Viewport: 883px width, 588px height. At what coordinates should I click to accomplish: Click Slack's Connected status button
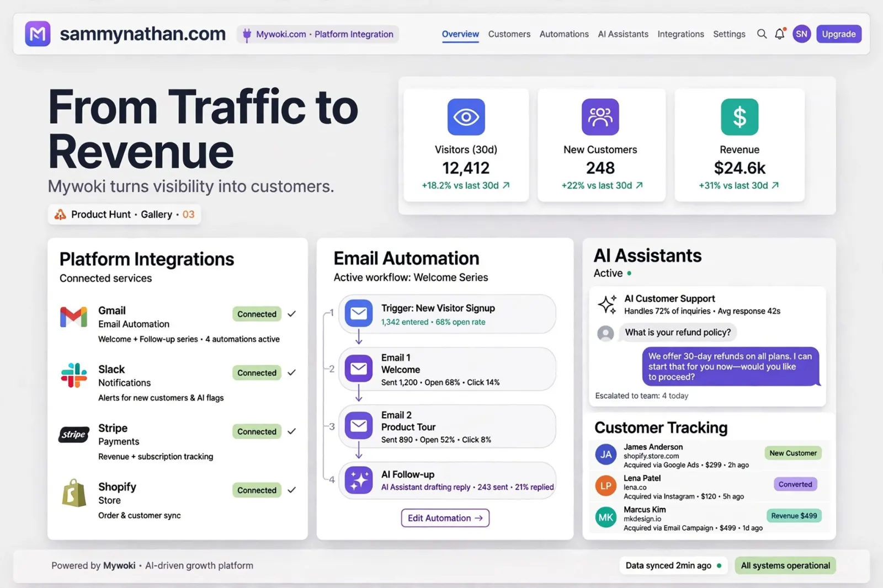click(x=257, y=373)
